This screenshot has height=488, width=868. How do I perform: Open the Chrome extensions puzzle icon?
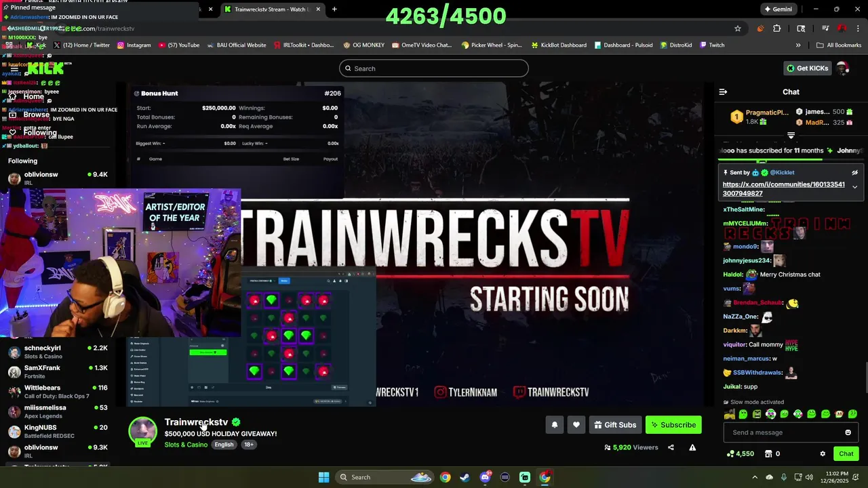pos(777,28)
